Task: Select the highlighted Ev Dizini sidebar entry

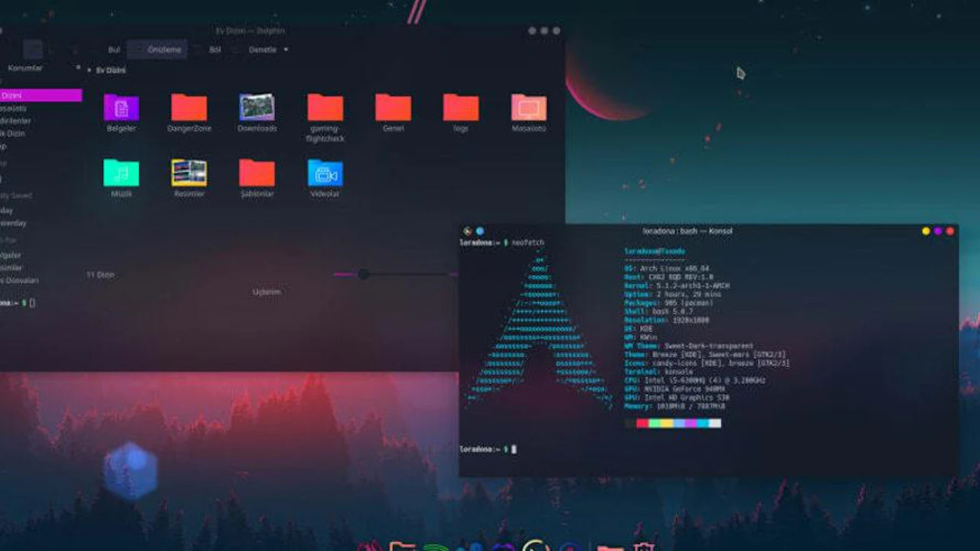Action: tap(41, 95)
